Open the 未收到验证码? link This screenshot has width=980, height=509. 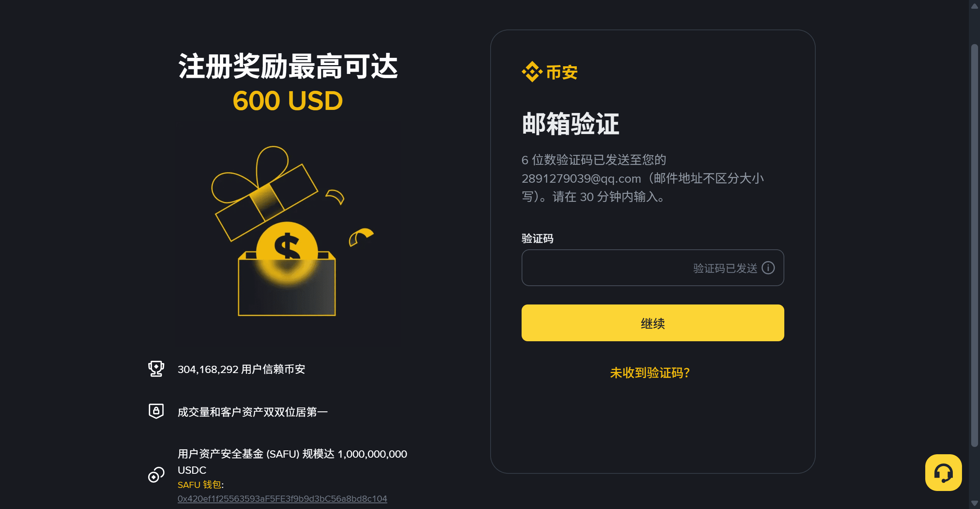click(x=650, y=373)
